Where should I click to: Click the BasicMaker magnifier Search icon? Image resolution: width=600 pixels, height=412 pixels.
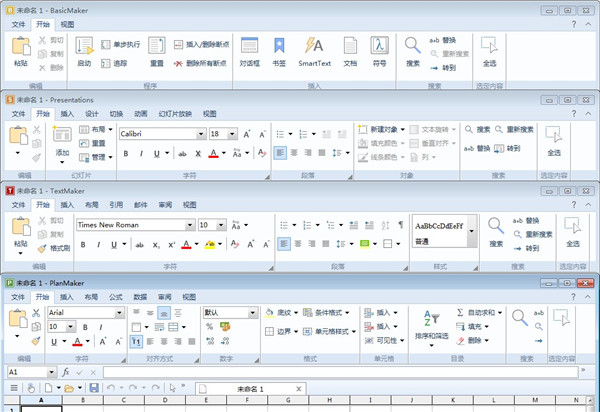[x=412, y=46]
